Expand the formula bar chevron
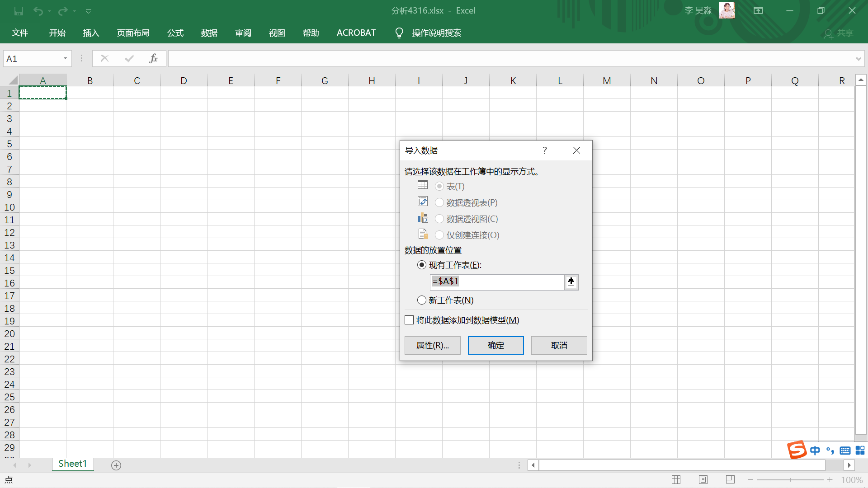The width and height of the screenshot is (868, 488). tap(858, 59)
